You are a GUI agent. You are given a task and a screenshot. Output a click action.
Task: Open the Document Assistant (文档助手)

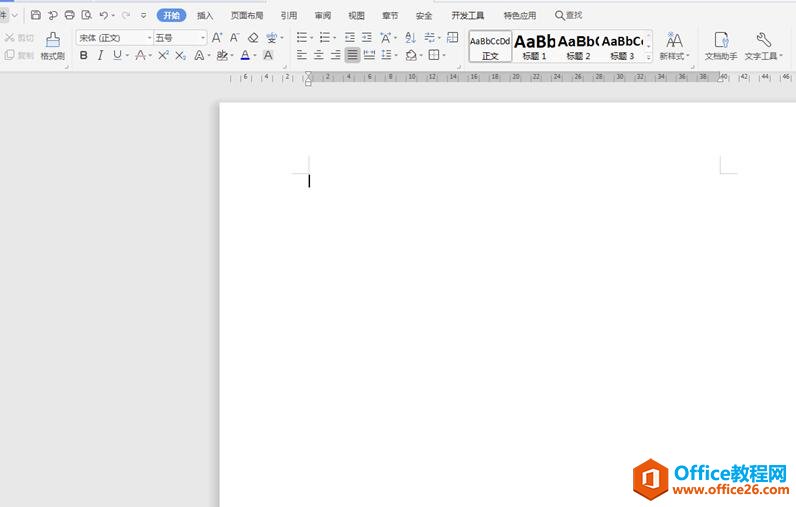pos(720,45)
